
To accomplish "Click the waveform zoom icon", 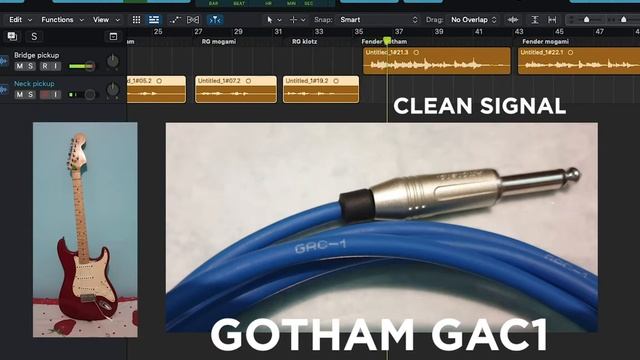I will click(513, 20).
